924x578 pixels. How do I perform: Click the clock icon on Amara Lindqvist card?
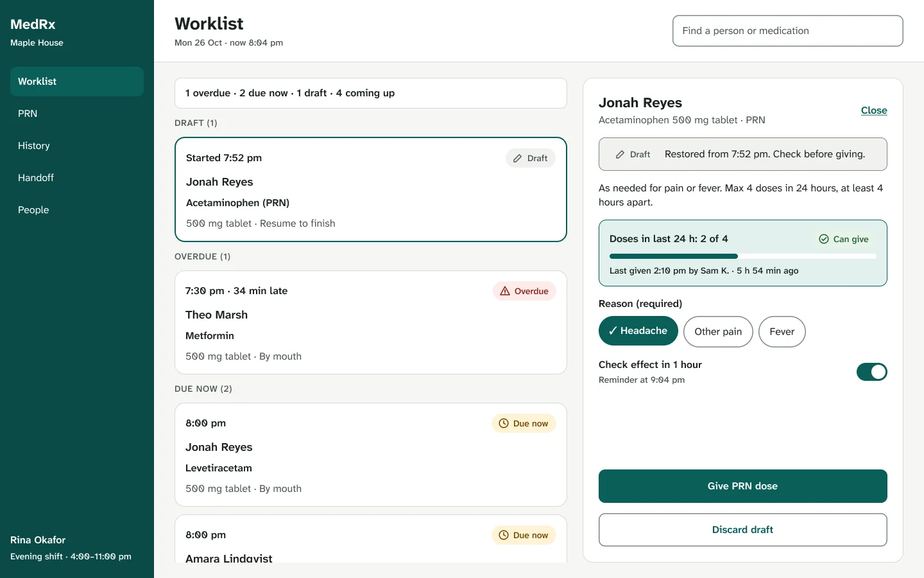(x=504, y=535)
